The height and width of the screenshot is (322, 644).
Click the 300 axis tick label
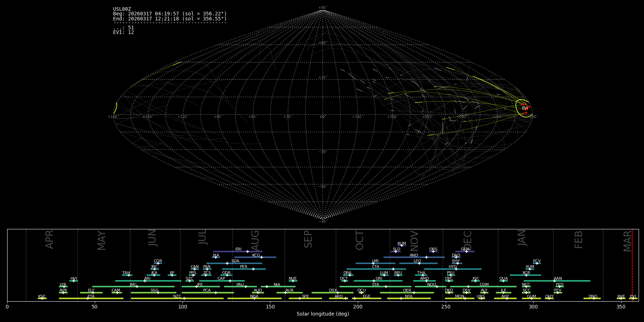(x=533, y=307)
